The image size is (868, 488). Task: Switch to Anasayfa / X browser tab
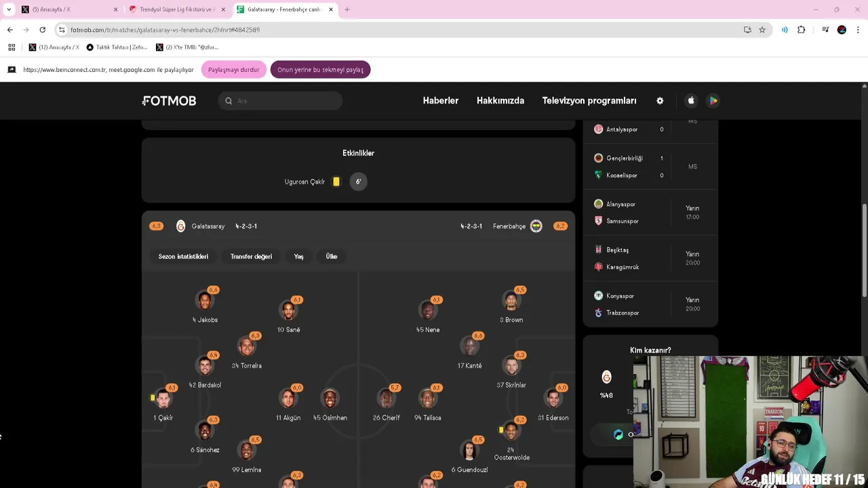pos(70,9)
